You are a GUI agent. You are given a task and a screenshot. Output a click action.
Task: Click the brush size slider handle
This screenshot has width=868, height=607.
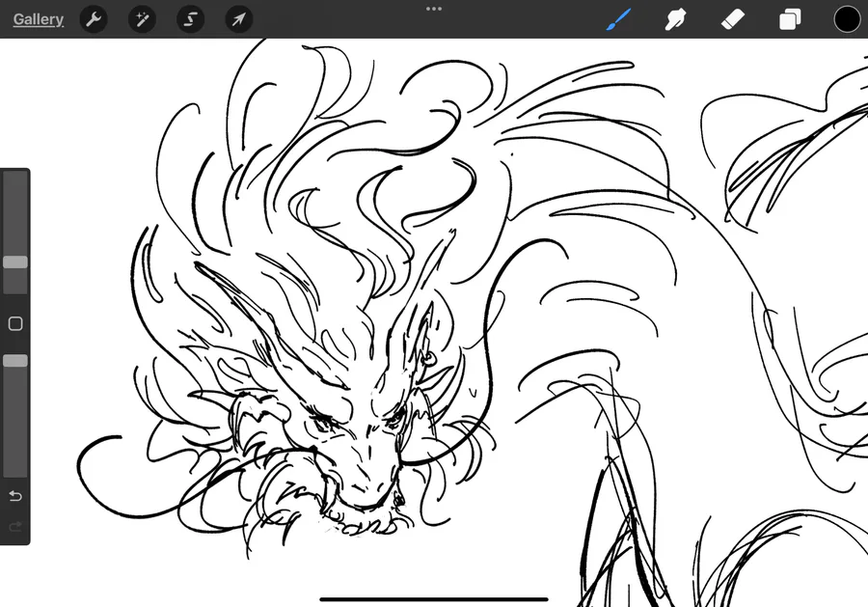tap(14, 262)
